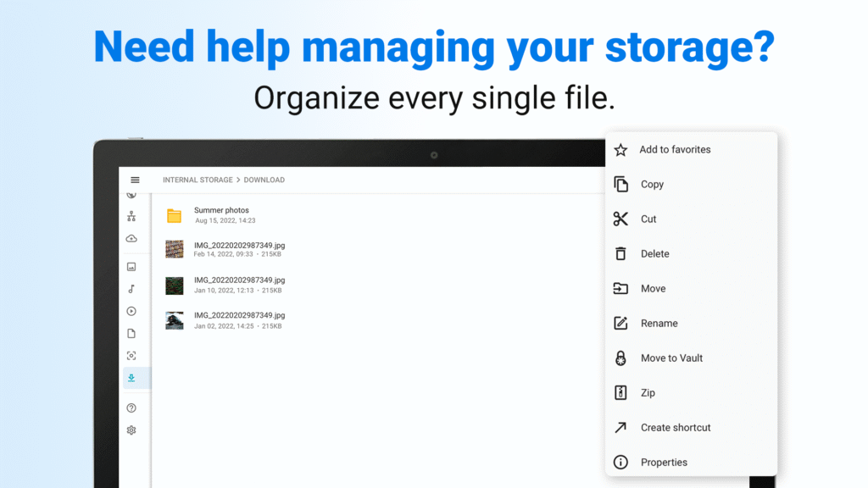The width and height of the screenshot is (868, 488).
Task: Open the Settings gear icon
Action: coord(132,430)
